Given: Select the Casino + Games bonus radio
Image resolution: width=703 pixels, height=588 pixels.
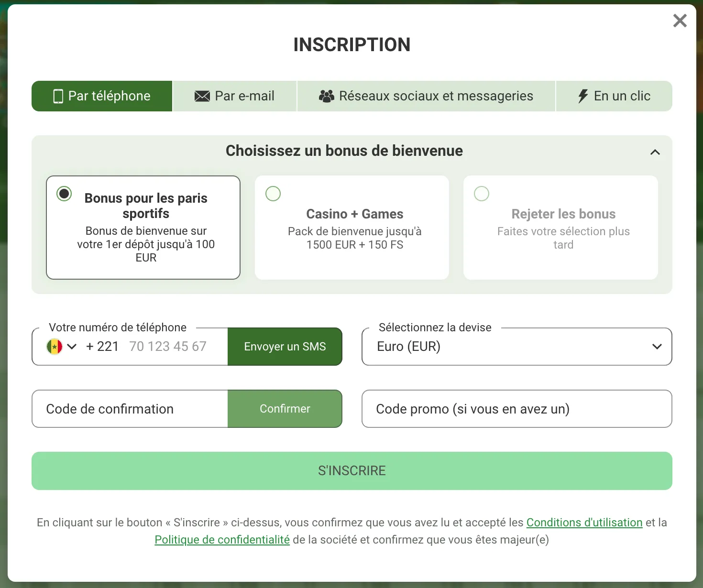Looking at the screenshot, I should point(273,194).
